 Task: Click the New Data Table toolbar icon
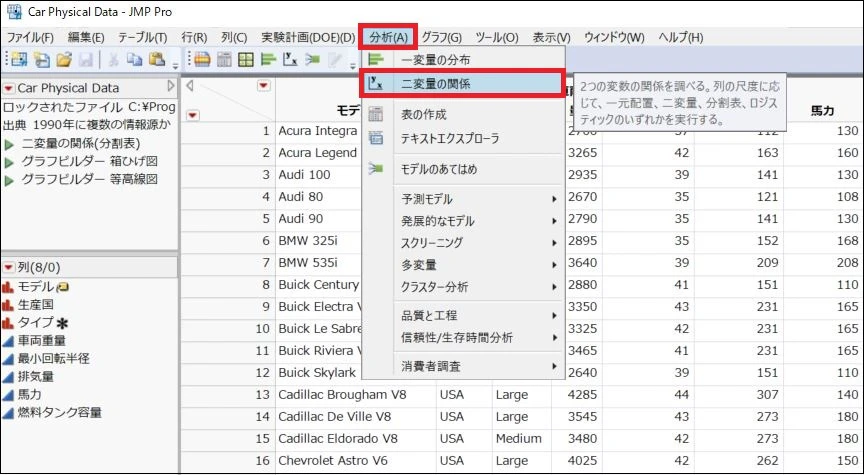[x=19, y=60]
